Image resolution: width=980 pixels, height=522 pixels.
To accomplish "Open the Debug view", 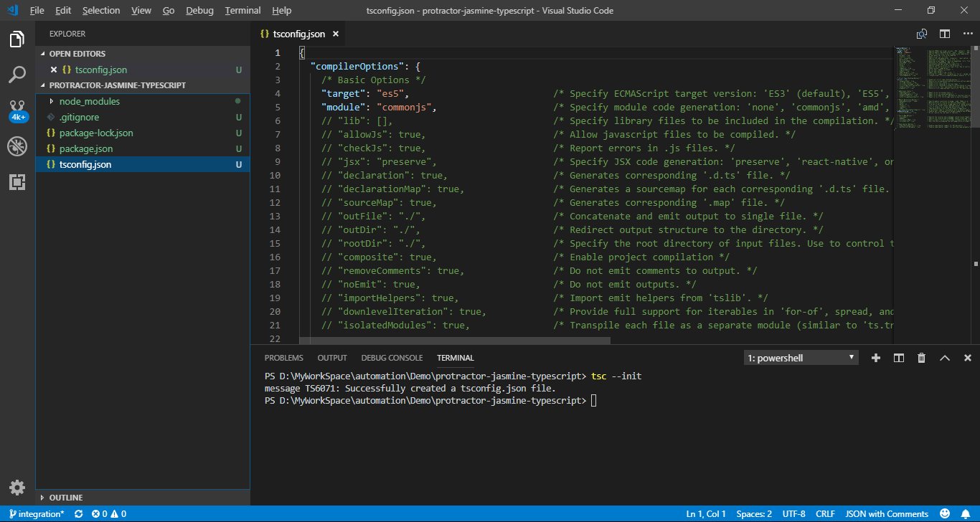I will (x=17, y=146).
